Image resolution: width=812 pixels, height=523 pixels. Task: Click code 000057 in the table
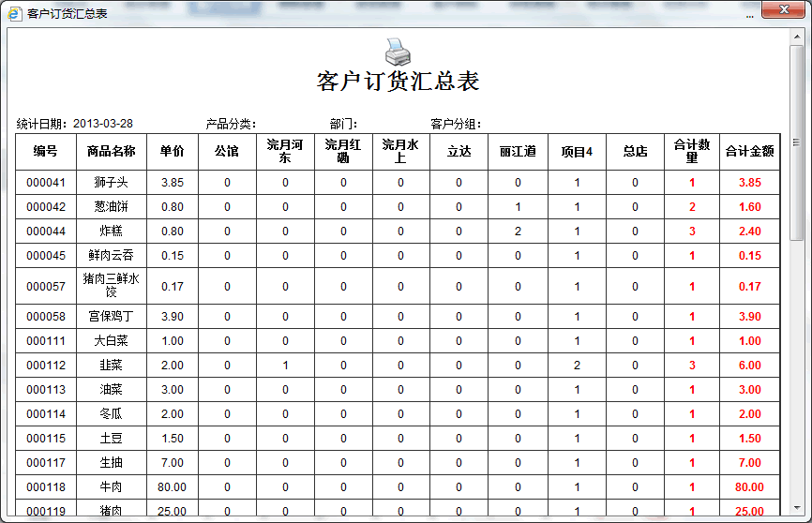pyautogui.click(x=46, y=287)
